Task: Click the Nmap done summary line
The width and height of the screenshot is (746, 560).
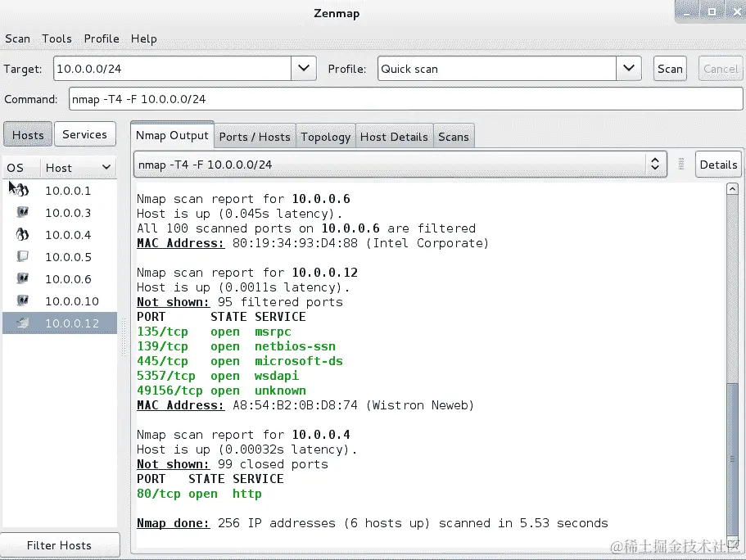Action: [x=373, y=523]
